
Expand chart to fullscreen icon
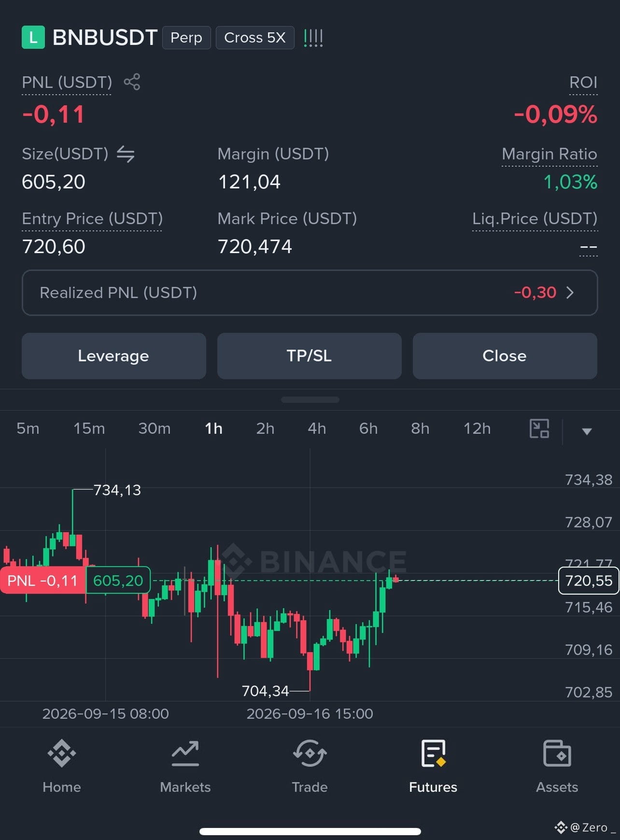tap(539, 428)
